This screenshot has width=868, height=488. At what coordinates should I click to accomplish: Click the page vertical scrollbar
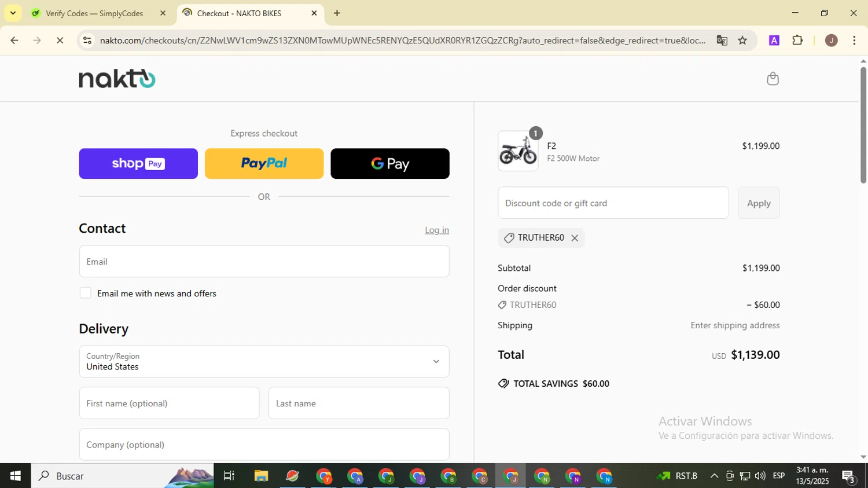(x=863, y=125)
